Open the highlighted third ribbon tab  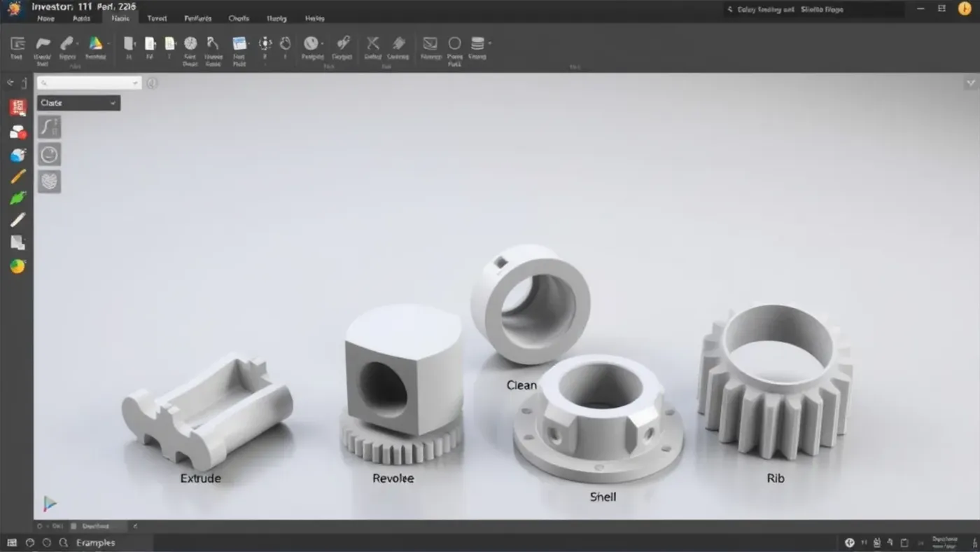(x=120, y=19)
